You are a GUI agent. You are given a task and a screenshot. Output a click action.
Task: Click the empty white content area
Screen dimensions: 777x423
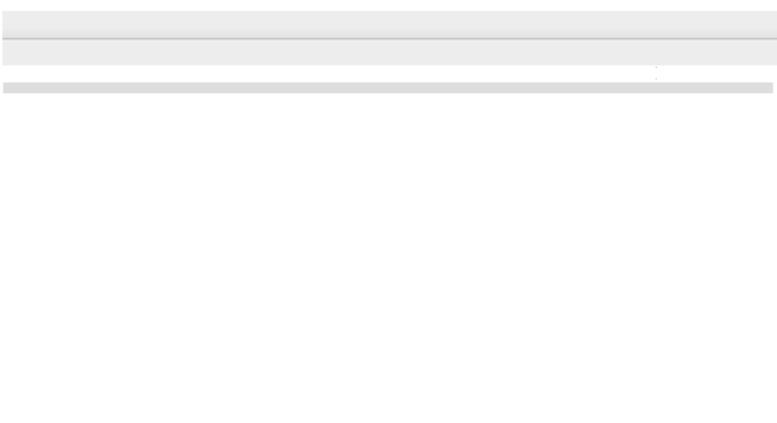click(388, 258)
